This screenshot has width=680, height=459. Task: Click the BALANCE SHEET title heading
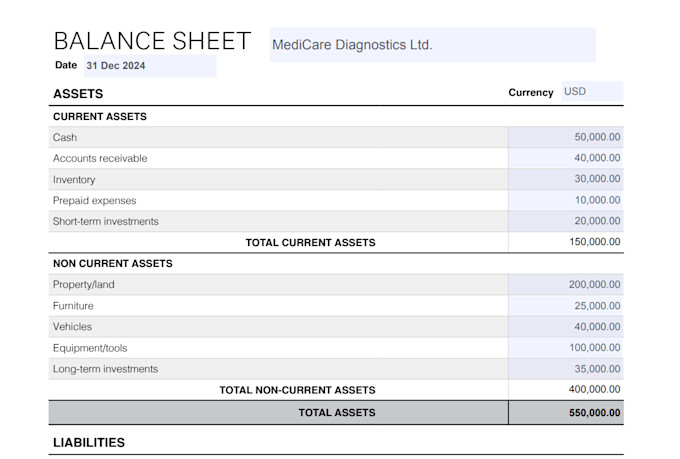pyautogui.click(x=153, y=41)
